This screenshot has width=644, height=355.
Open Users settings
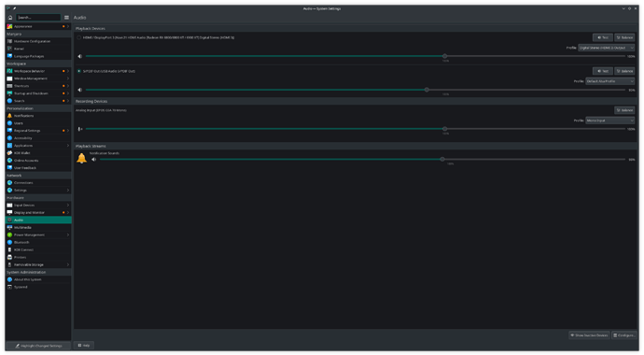[x=38, y=123]
